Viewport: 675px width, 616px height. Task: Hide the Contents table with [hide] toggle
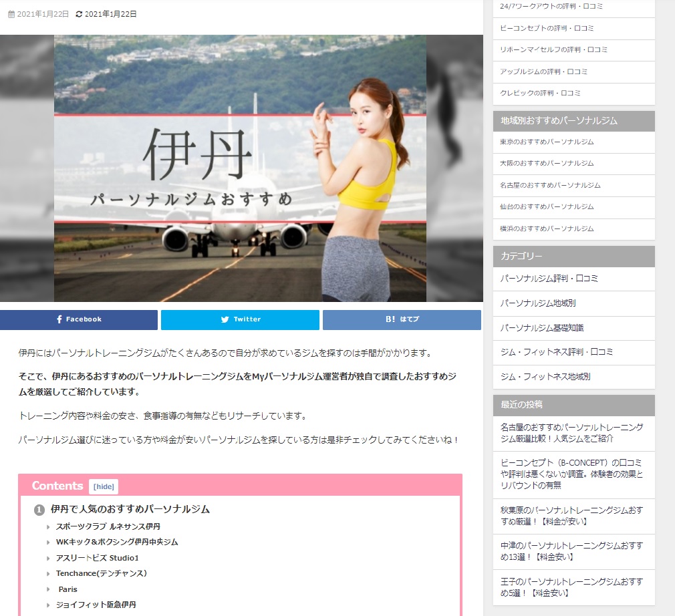click(x=104, y=486)
